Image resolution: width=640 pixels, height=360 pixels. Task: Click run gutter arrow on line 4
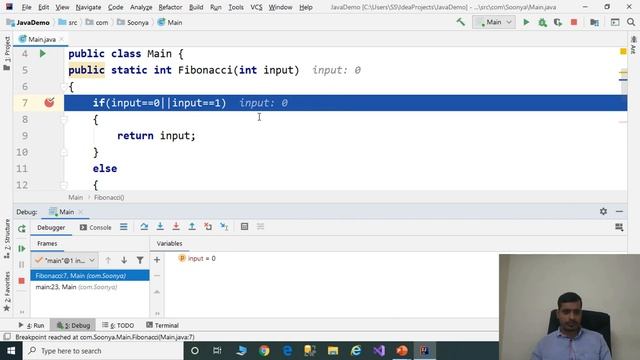click(x=42, y=53)
